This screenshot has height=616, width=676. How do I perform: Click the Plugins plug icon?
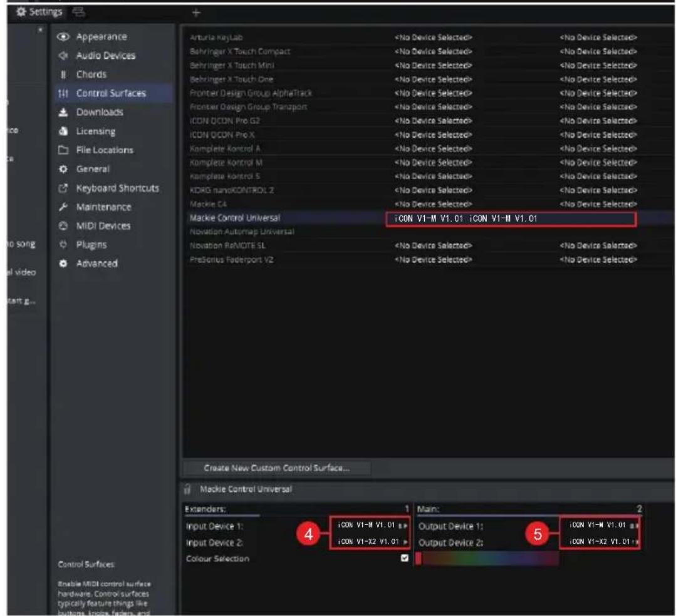(x=63, y=245)
